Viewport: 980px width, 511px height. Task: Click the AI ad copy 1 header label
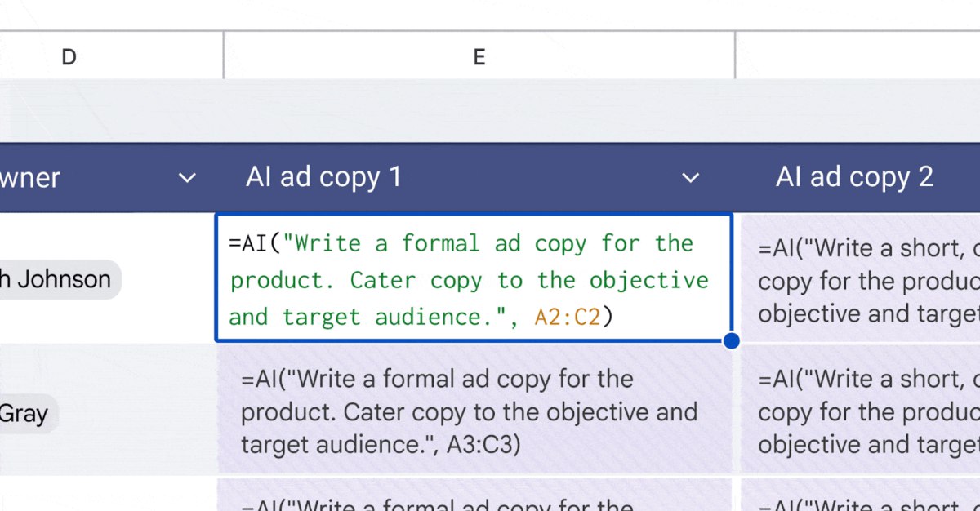pos(324,178)
